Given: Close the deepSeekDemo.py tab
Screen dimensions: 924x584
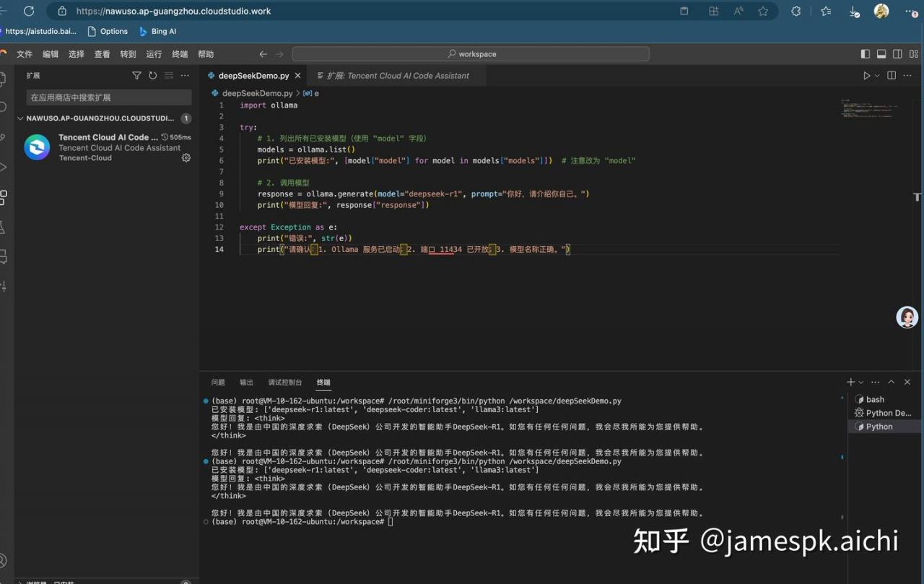Looking at the screenshot, I should pos(298,75).
